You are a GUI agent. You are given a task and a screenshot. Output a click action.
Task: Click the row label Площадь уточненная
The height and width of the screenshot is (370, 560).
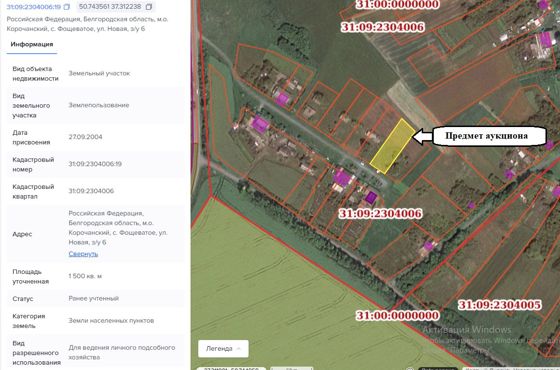click(30, 276)
